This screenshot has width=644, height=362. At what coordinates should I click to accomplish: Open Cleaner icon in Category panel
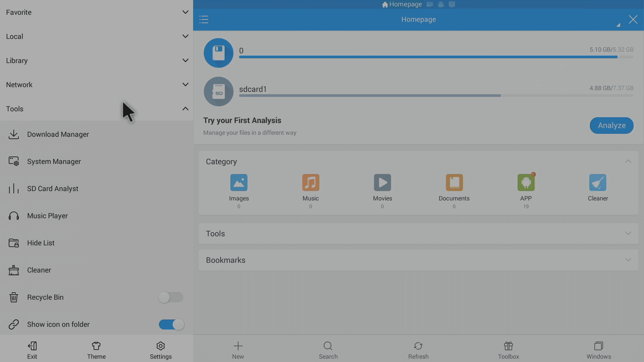(x=598, y=182)
